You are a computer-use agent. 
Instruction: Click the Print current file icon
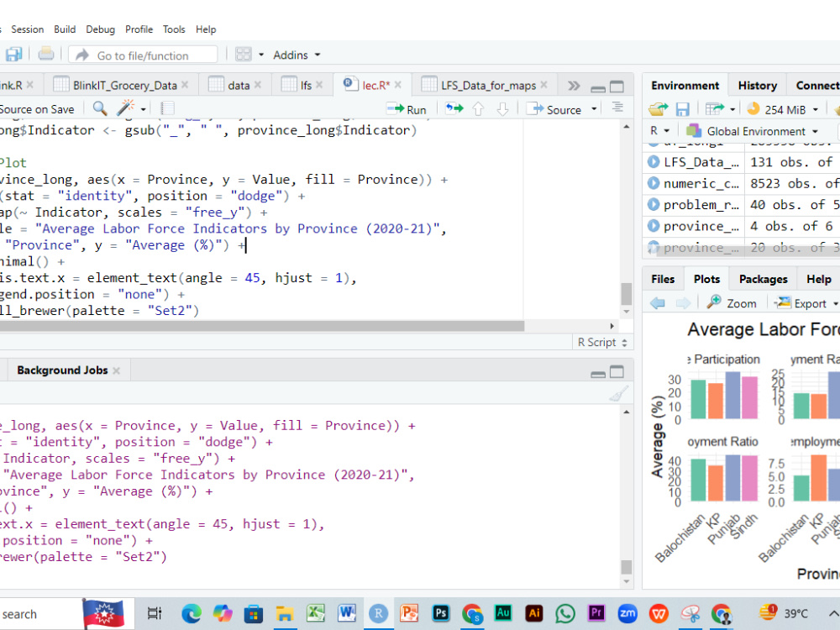(x=46, y=54)
